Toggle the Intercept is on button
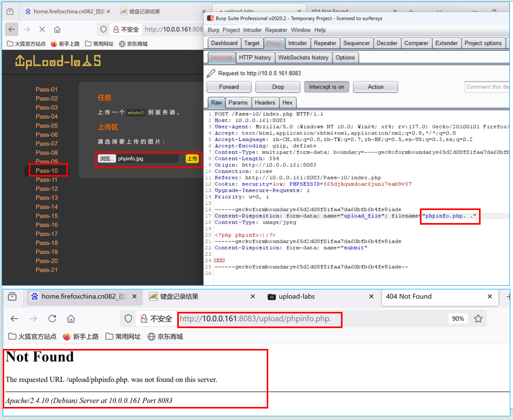Image resolution: width=513 pixels, height=420 pixels. point(326,87)
